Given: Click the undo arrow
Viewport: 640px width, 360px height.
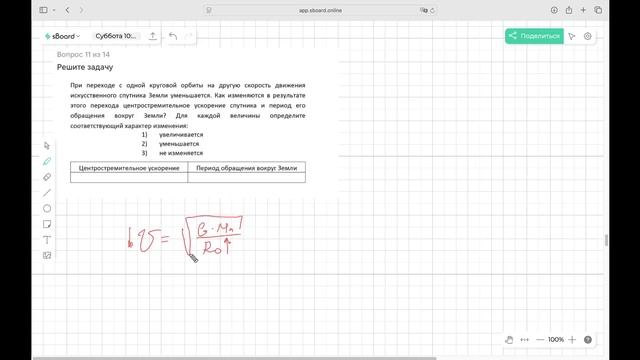Looking at the screenshot, I should [173, 36].
